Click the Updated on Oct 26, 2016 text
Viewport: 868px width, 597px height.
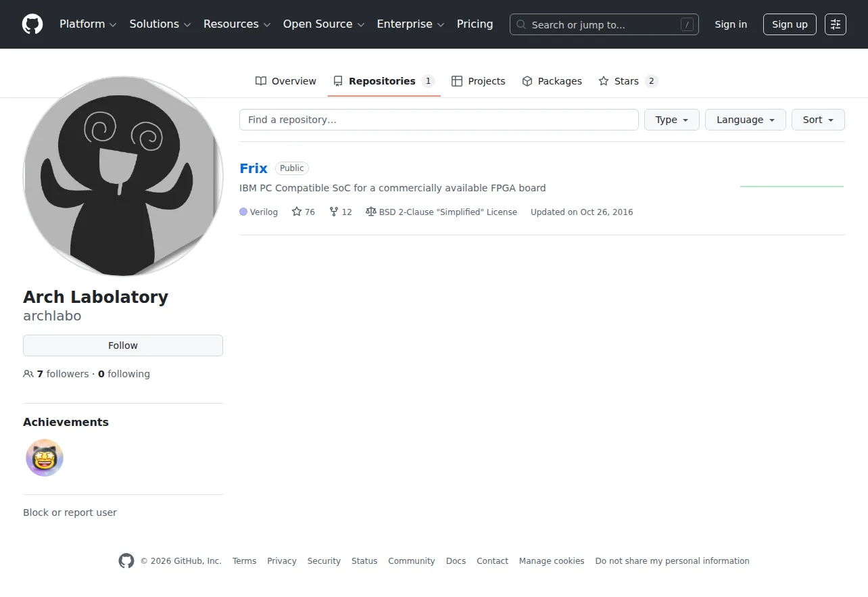click(x=582, y=212)
